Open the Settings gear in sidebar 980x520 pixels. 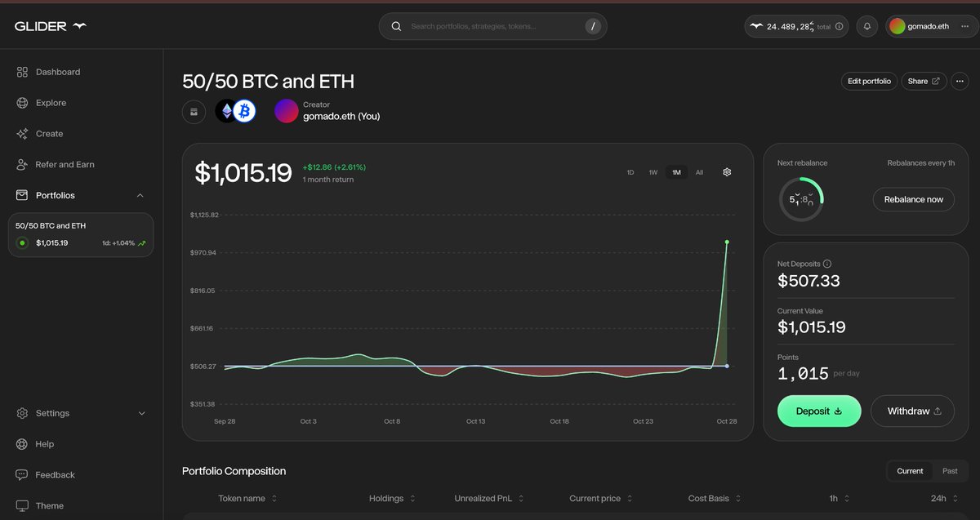point(22,413)
